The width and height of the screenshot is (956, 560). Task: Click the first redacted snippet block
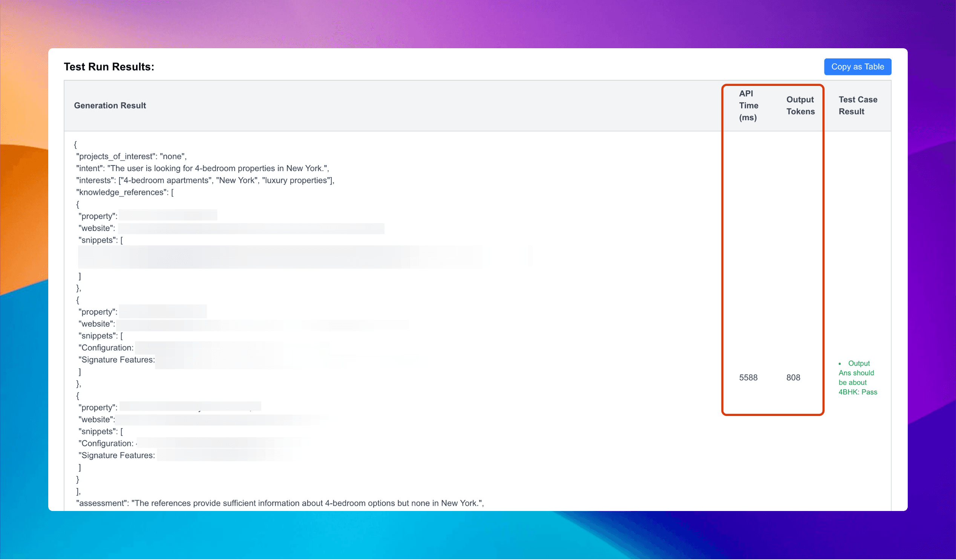pyautogui.click(x=280, y=257)
